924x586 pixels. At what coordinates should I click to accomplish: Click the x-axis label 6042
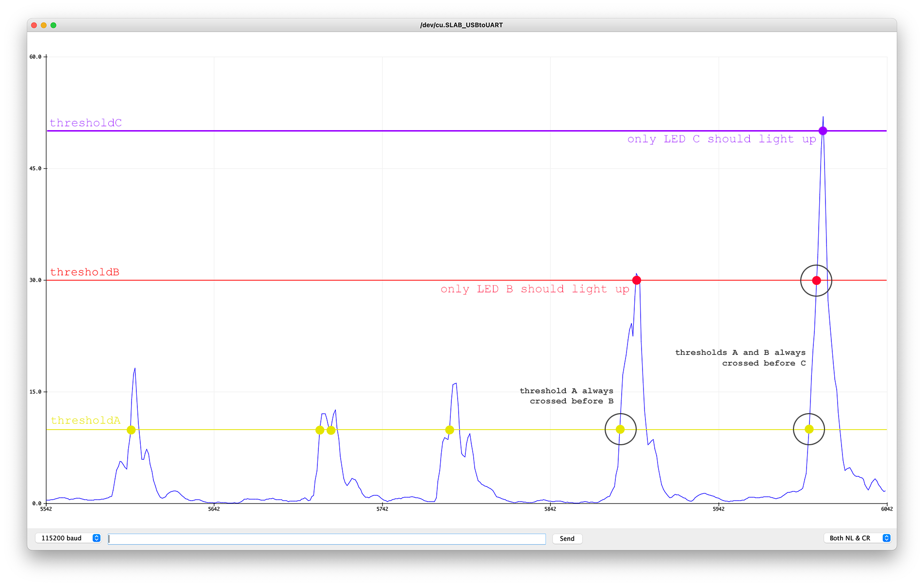[x=887, y=509]
